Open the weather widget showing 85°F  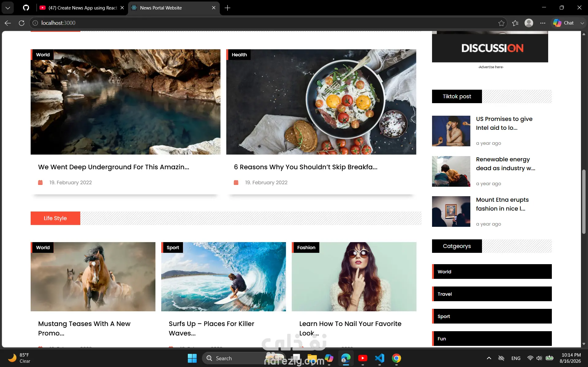pos(19,358)
